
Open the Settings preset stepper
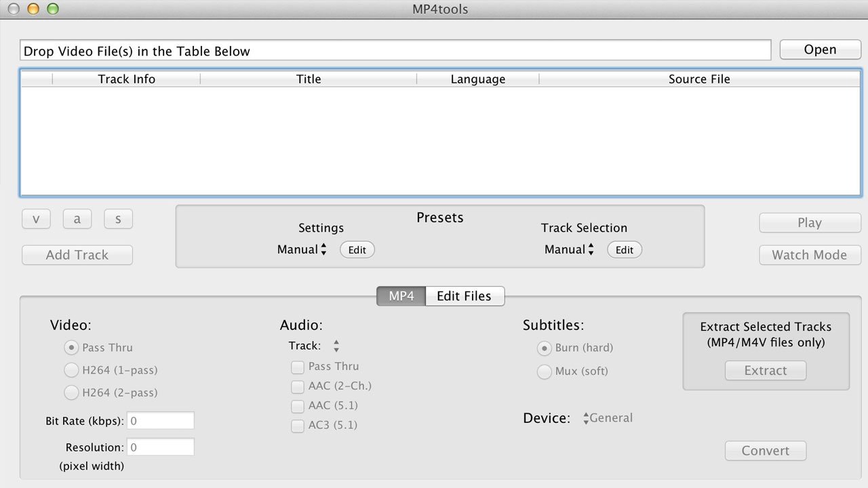tap(323, 249)
